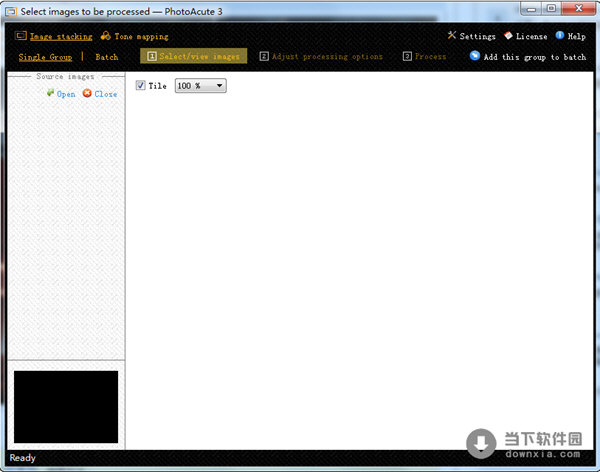Open source images via Open link
Image resolution: width=600 pixels, height=472 pixels.
point(66,94)
